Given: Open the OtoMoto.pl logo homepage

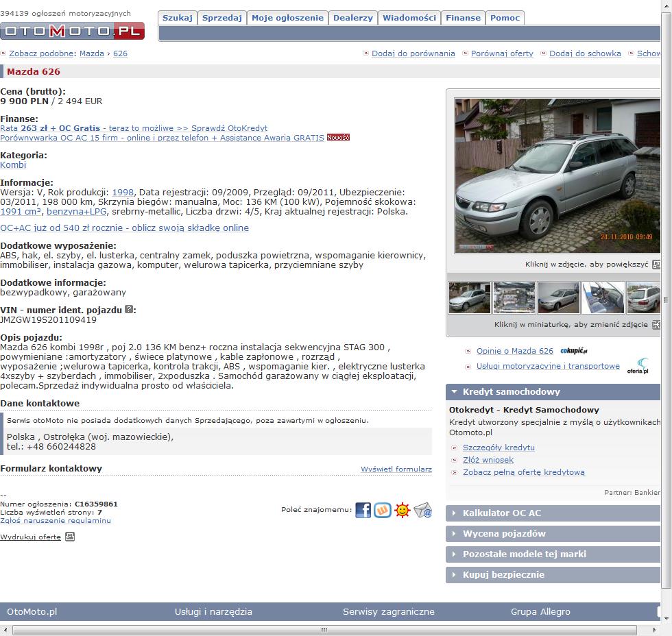Looking at the screenshot, I should (72, 31).
